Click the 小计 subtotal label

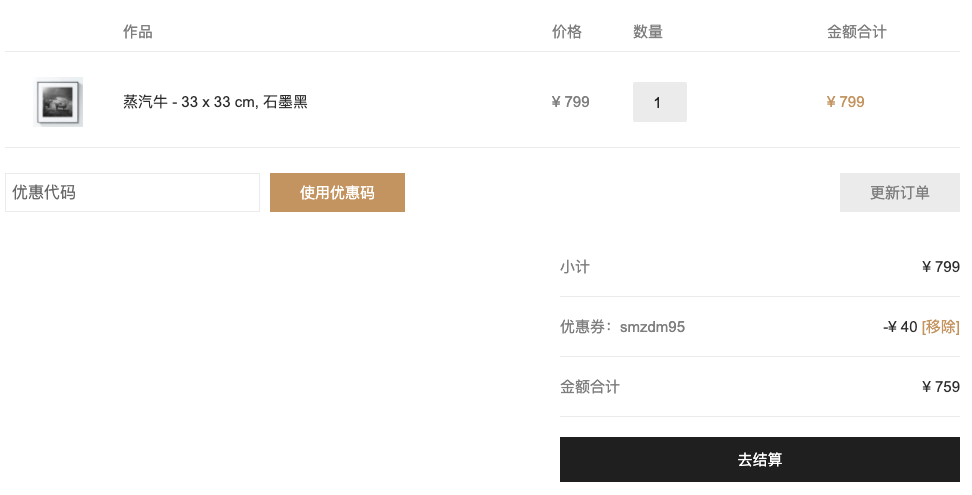(575, 267)
